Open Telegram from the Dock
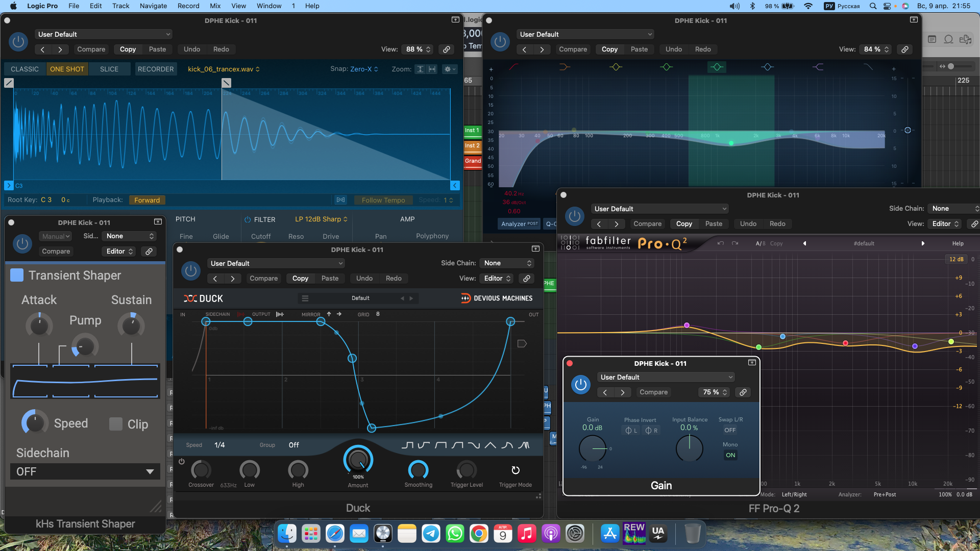 pyautogui.click(x=431, y=534)
